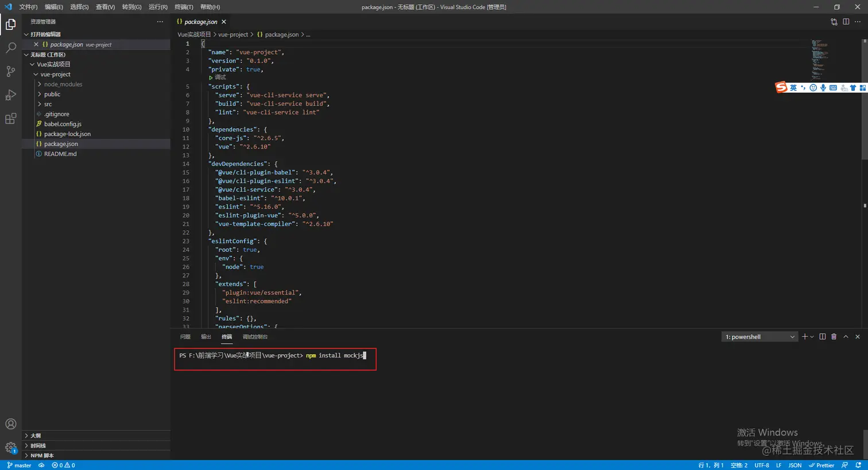Click the master branch status item

tap(19, 465)
